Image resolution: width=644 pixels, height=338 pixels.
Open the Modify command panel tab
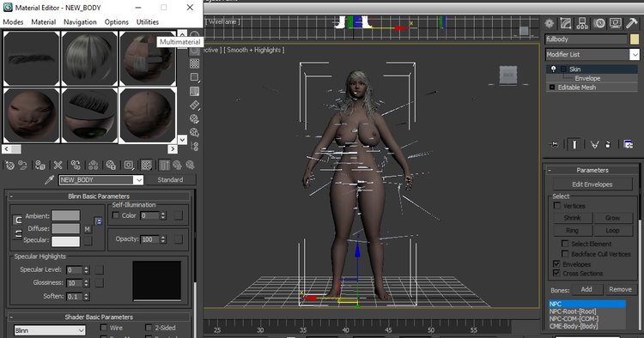tap(566, 23)
